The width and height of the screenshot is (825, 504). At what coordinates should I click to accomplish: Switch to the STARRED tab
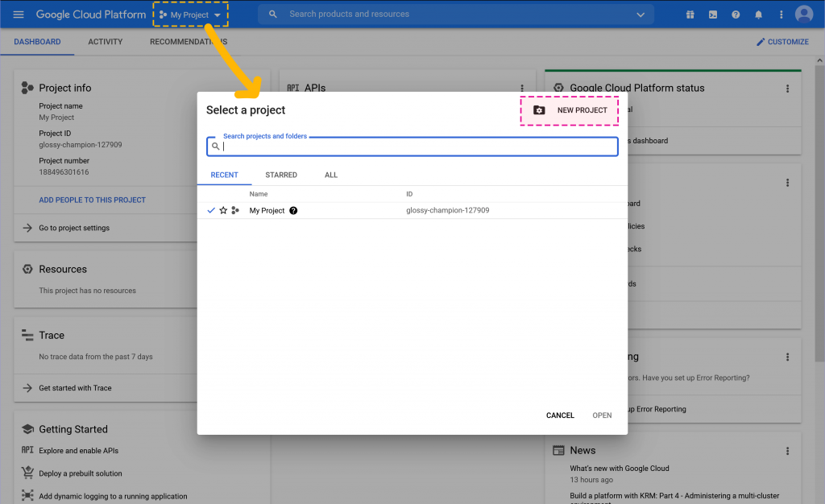(x=281, y=175)
